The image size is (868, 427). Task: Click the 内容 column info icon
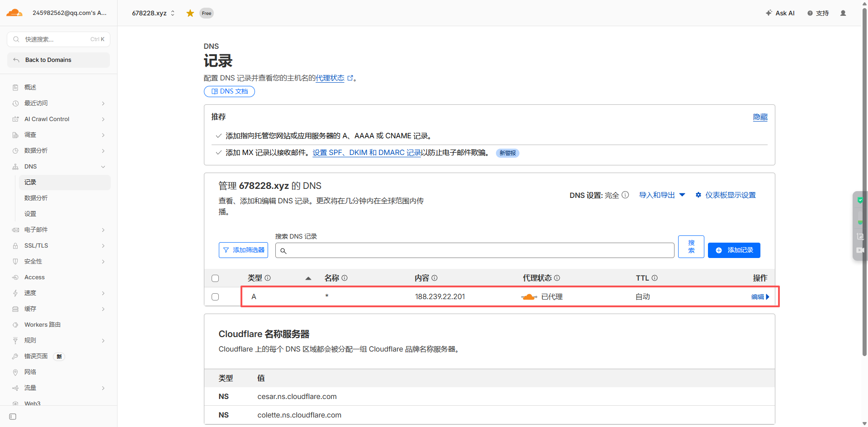[434, 278]
